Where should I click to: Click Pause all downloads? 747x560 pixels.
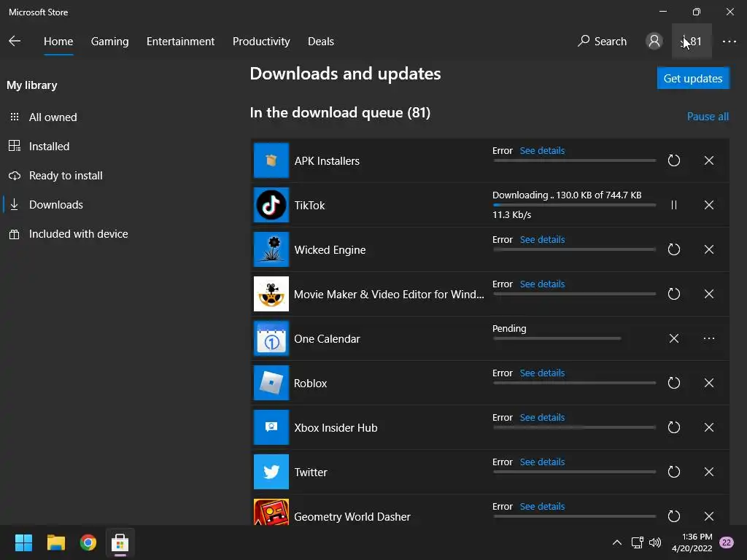(x=708, y=117)
